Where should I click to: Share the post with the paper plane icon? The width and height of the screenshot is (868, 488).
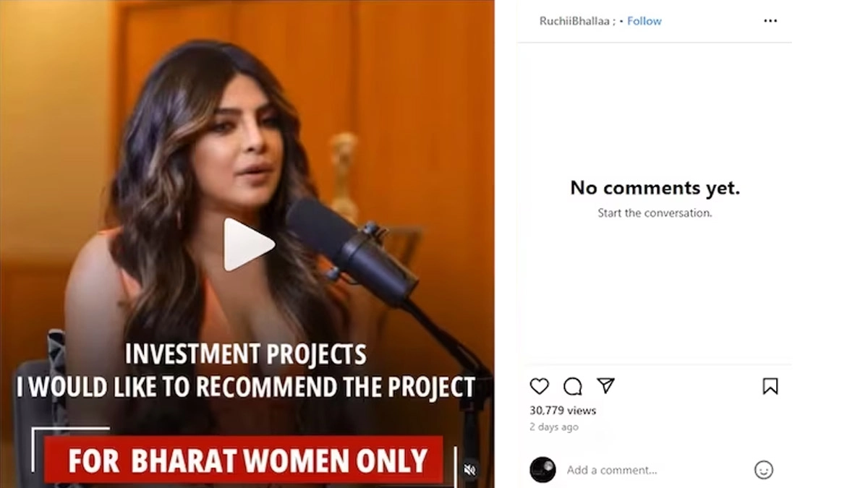click(x=605, y=385)
